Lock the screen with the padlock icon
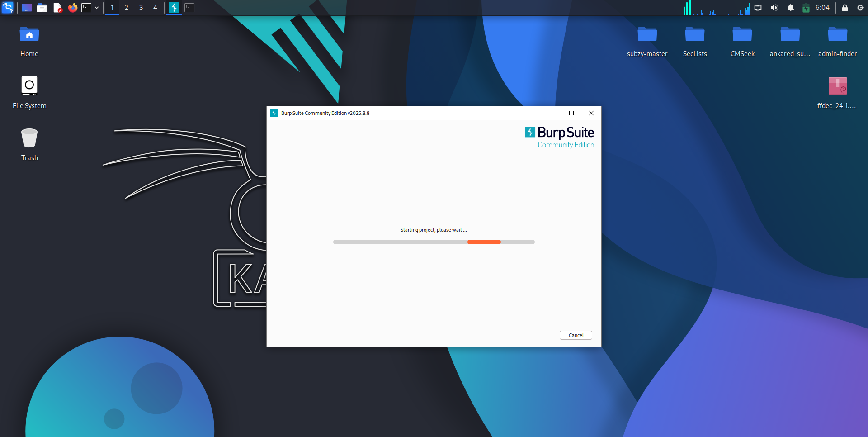Viewport: 868px width, 437px height. pos(845,8)
